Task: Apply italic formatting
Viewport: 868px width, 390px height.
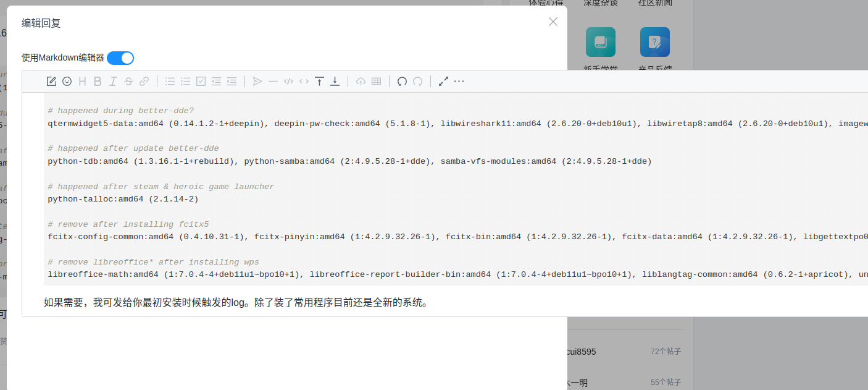Action: pyautogui.click(x=113, y=81)
